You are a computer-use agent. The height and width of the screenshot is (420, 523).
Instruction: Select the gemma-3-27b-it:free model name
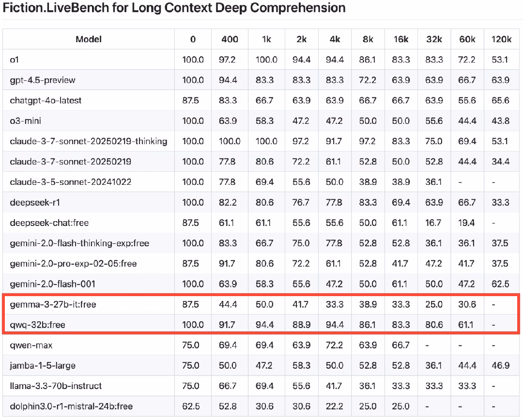click(53, 304)
